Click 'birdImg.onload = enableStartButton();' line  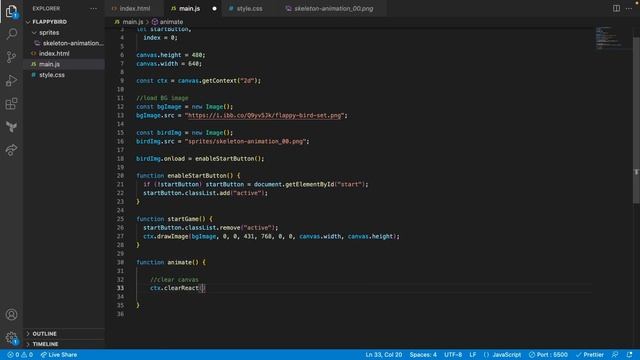point(200,158)
